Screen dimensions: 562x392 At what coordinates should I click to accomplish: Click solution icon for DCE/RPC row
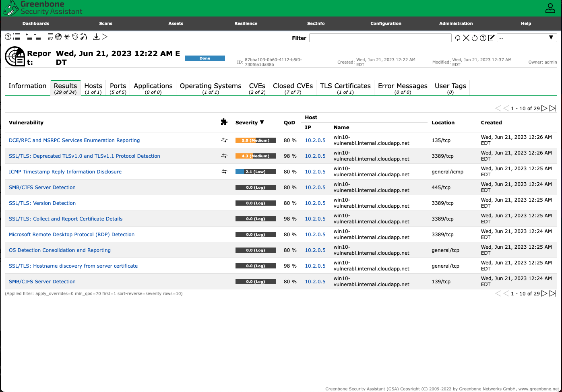tap(224, 140)
